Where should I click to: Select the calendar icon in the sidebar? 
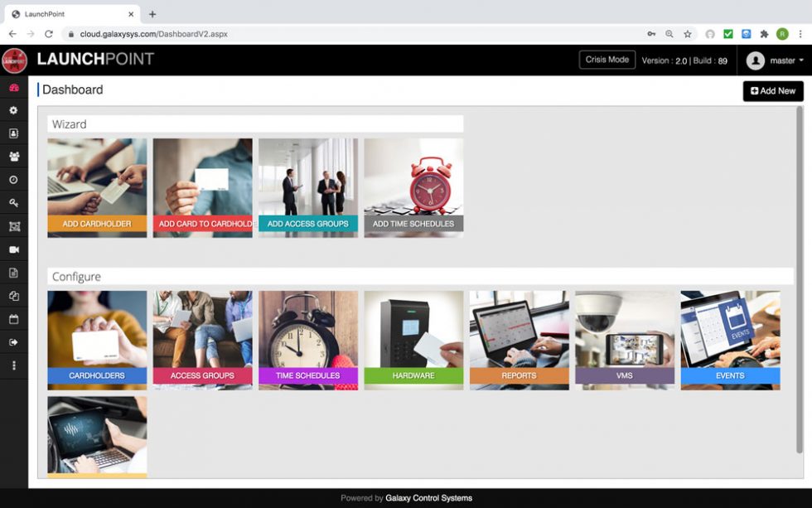point(13,319)
